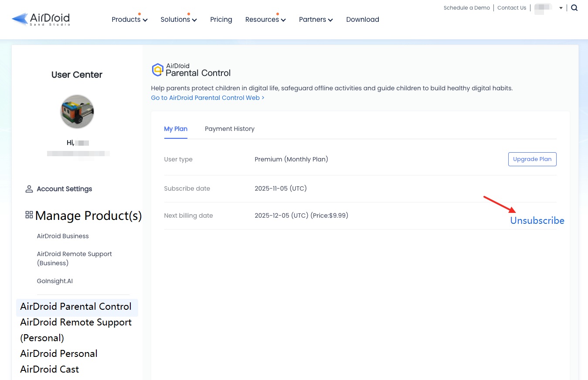This screenshot has height=380, width=588.
Task: Open Go to AirDroid Parental Control Web
Action: click(207, 97)
